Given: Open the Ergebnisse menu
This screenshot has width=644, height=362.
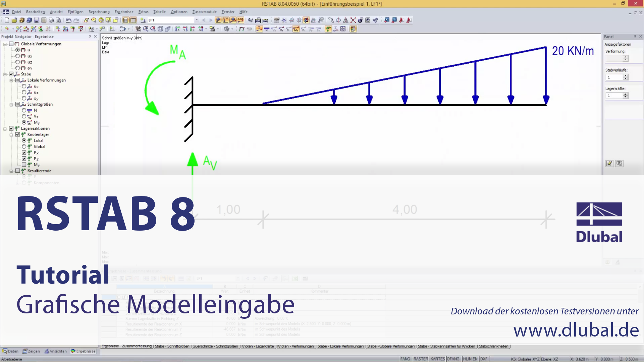Looking at the screenshot, I should tap(124, 12).
